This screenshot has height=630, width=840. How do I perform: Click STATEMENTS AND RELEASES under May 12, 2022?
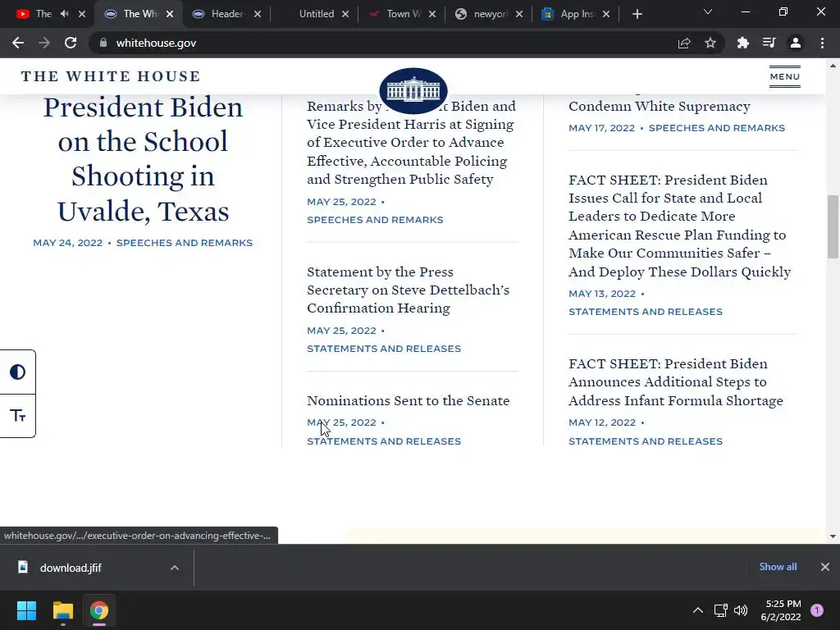click(646, 441)
